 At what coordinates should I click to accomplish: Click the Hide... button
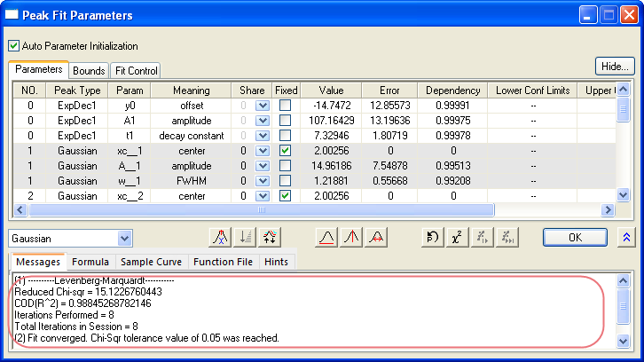tap(614, 66)
